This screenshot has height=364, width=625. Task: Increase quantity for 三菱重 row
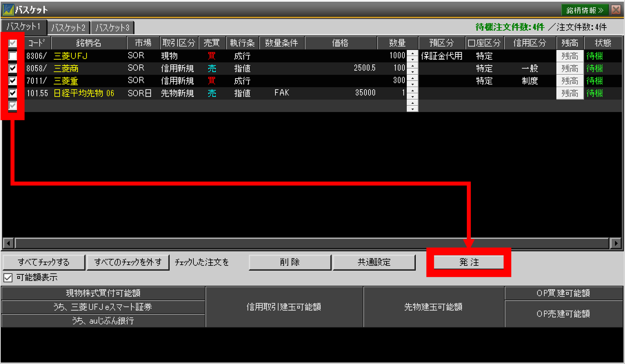point(412,78)
